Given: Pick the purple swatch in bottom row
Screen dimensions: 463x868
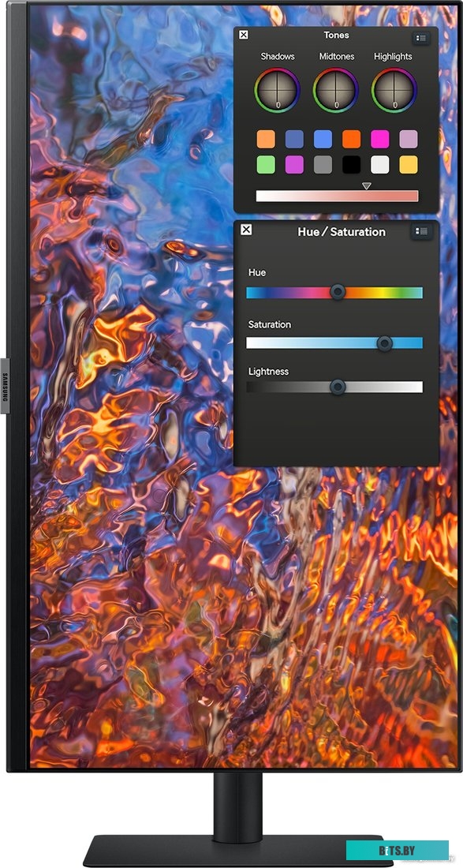Looking at the screenshot, I should pos(294,164).
